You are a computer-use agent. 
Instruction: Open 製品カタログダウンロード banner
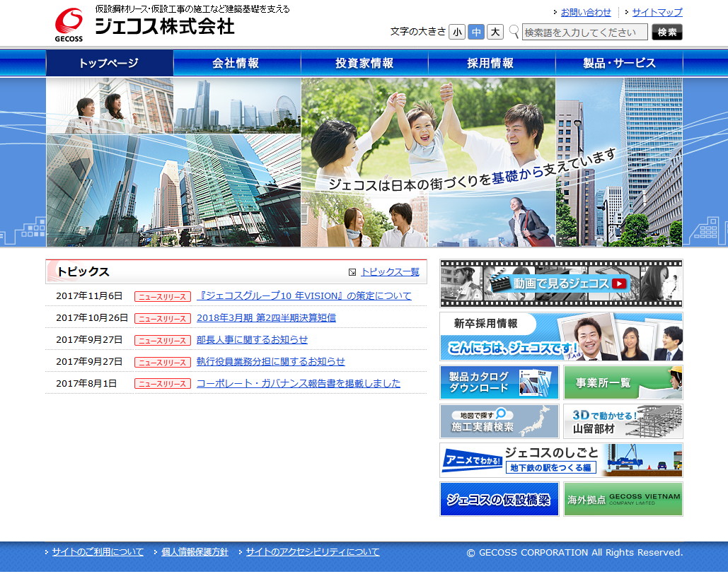(499, 382)
